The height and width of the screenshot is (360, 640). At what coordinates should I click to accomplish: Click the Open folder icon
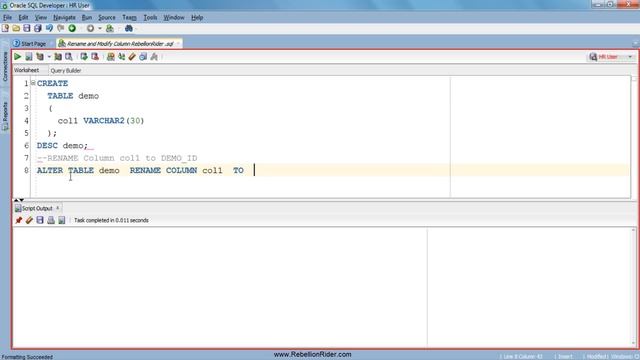[x=16, y=28]
